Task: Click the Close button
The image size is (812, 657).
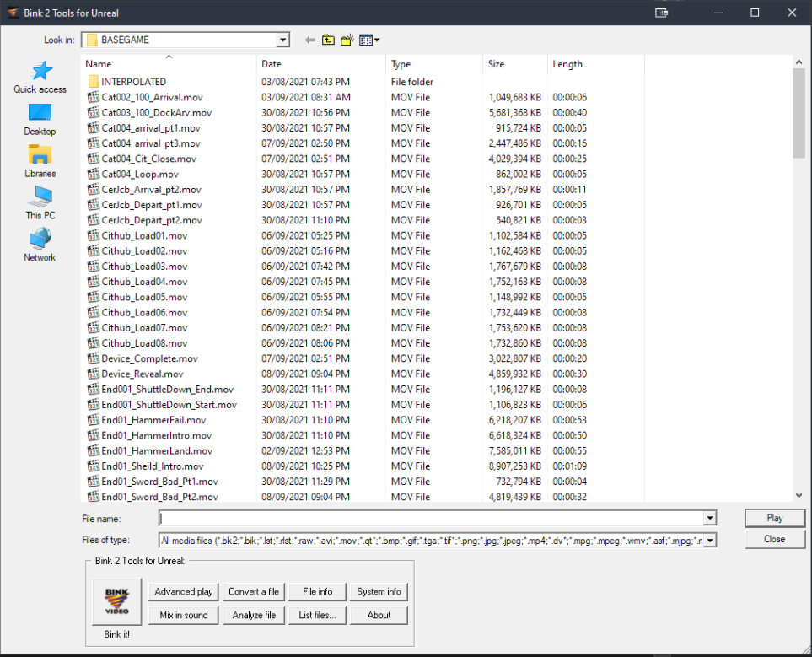Action: click(x=775, y=539)
